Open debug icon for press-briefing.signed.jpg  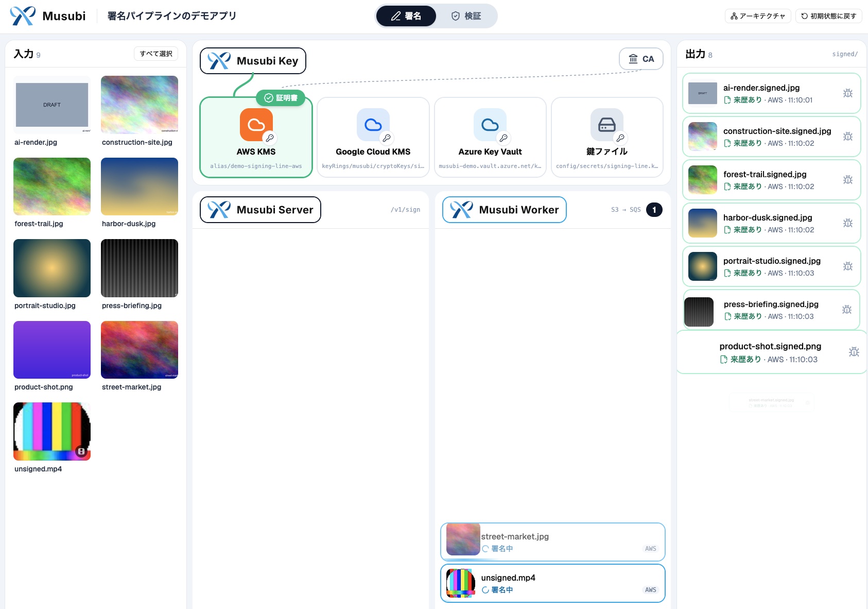[x=847, y=310]
